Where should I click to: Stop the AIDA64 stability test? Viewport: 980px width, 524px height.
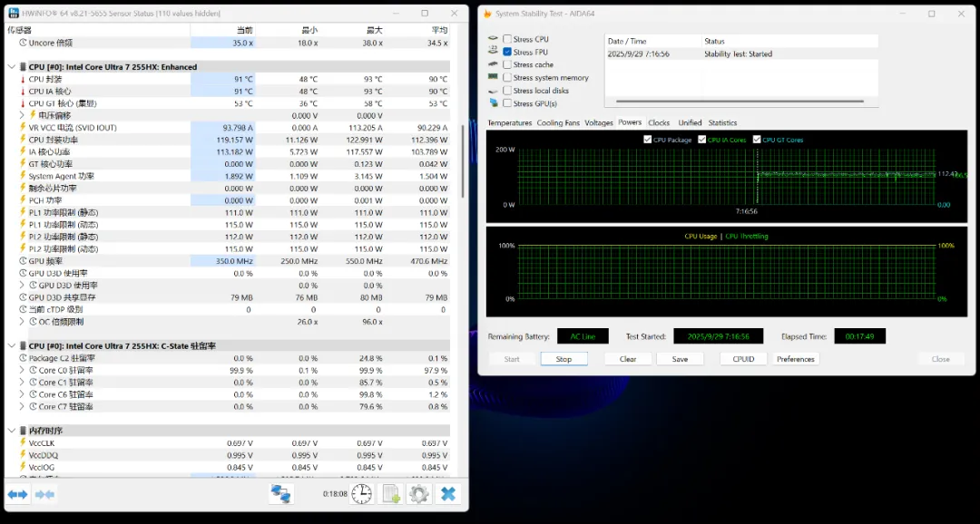(563, 359)
